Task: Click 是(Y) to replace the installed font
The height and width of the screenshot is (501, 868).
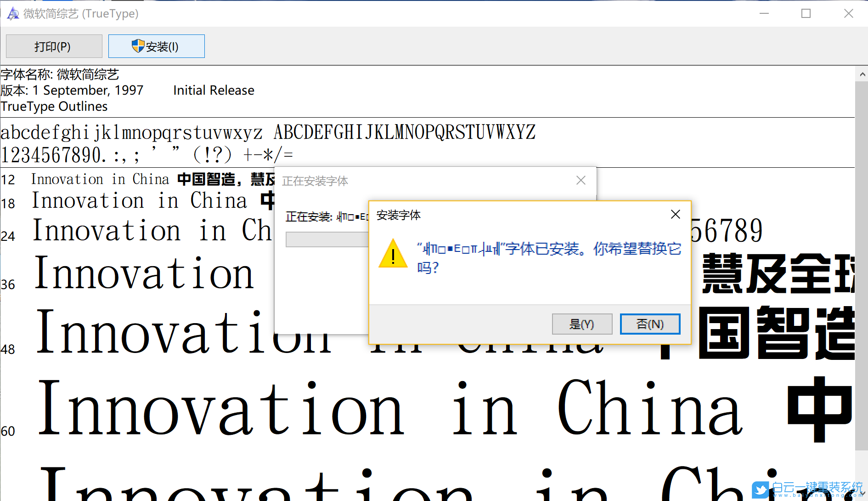Action: [x=581, y=324]
